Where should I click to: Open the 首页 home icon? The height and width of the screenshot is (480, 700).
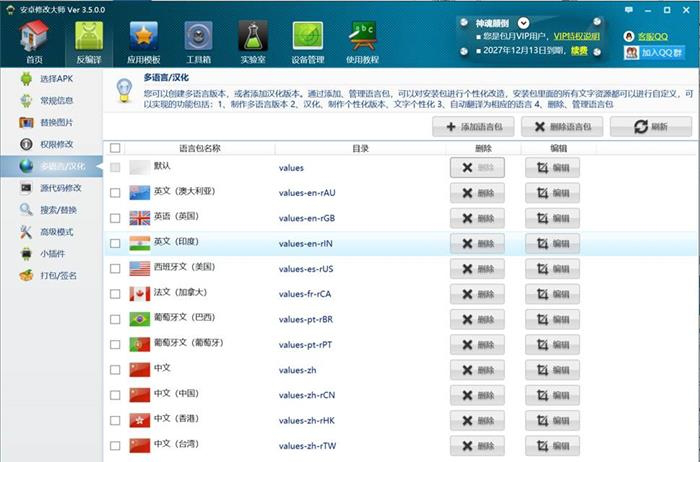coord(34,37)
